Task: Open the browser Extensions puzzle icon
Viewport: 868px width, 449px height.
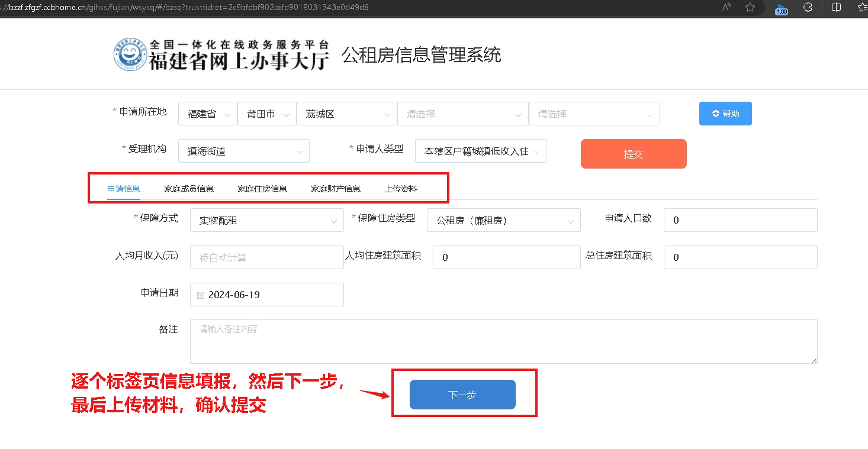Action: pos(807,8)
